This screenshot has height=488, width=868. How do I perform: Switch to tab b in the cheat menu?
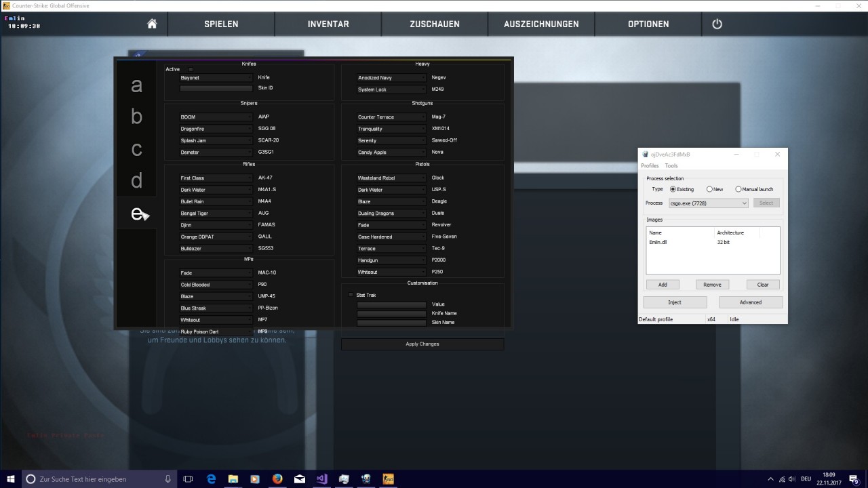coord(136,117)
